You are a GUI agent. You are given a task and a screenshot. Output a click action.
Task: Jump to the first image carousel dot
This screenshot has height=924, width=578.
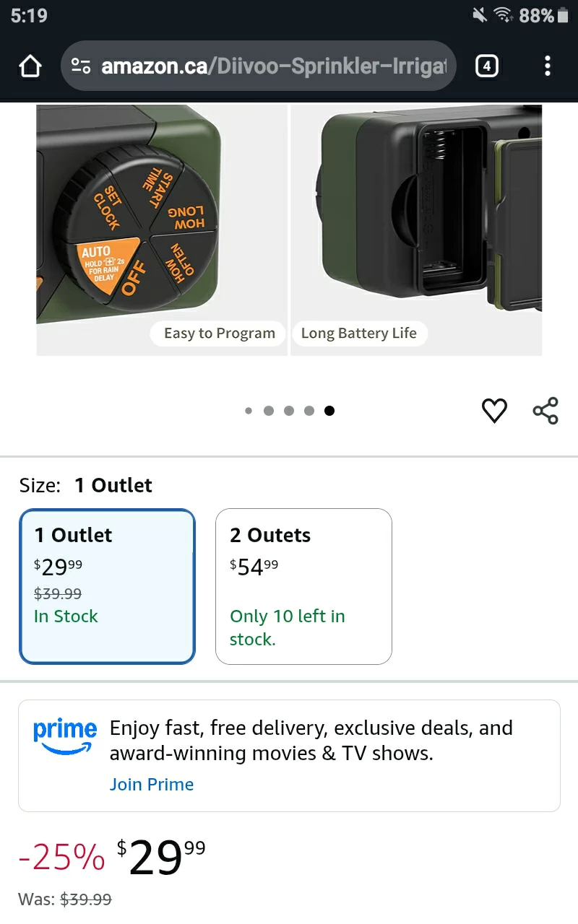click(x=249, y=411)
